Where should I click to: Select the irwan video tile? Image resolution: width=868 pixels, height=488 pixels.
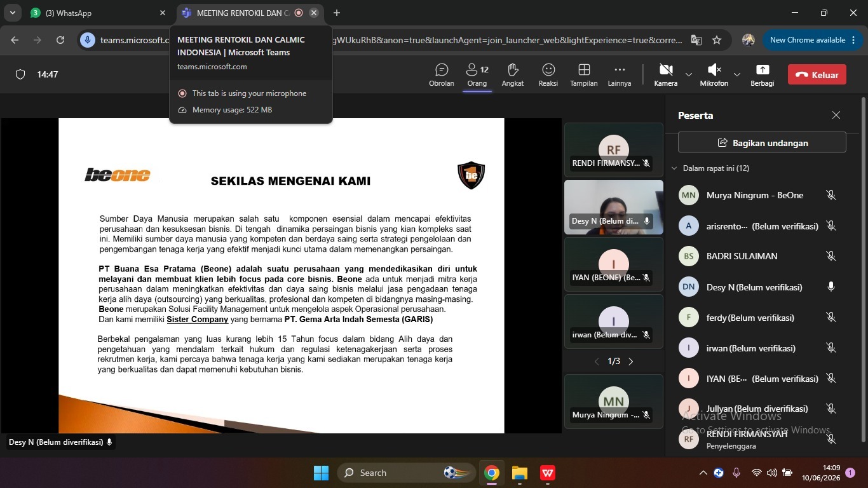coord(614,322)
